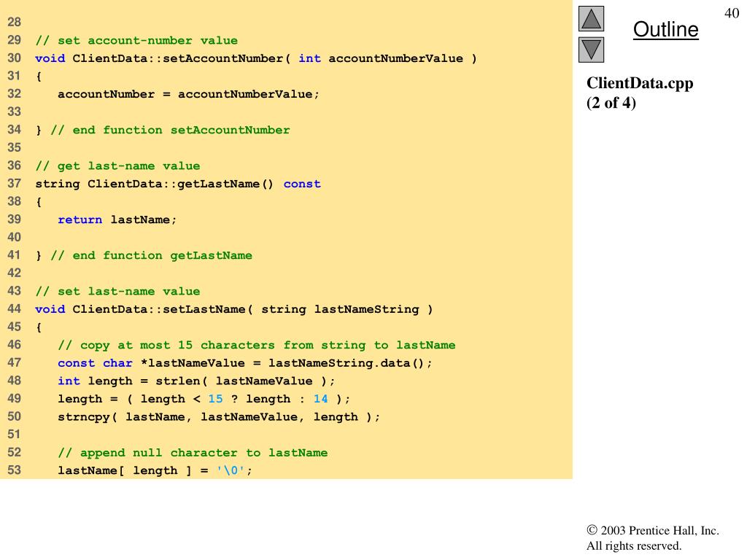Click line number 37
Image resolution: width=747 pixels, height=560 pixels.
point(15,183)
